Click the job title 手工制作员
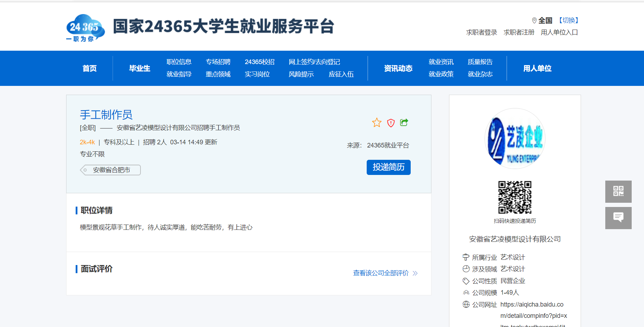The image size is (644, 327). tap(106, 115)
